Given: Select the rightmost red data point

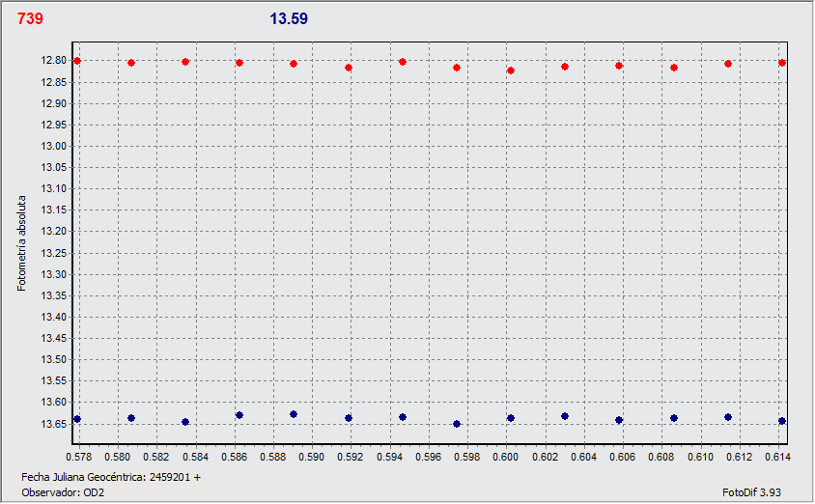Looking at the screenshot, I should (x=782, y=63).
